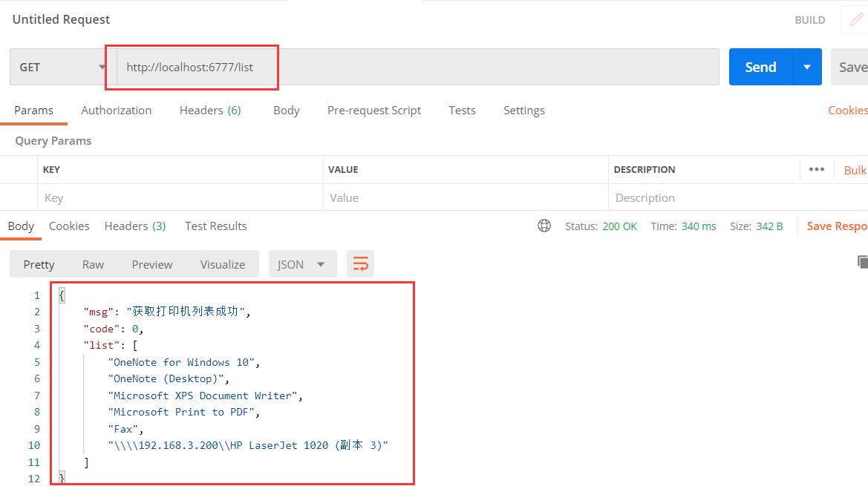This screenshot has width=868, height=489.
Task: Switch to the Test Results tab
Action: point(215,226)
